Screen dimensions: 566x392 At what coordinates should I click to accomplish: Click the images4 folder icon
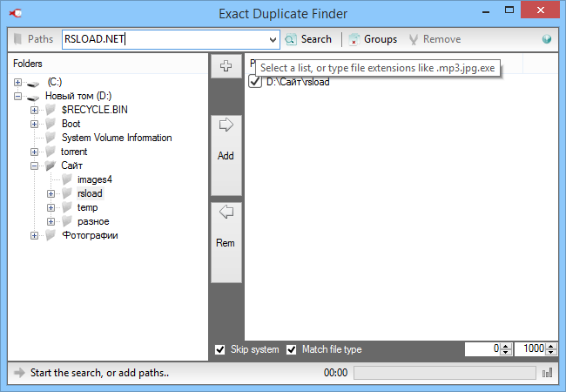67,179
